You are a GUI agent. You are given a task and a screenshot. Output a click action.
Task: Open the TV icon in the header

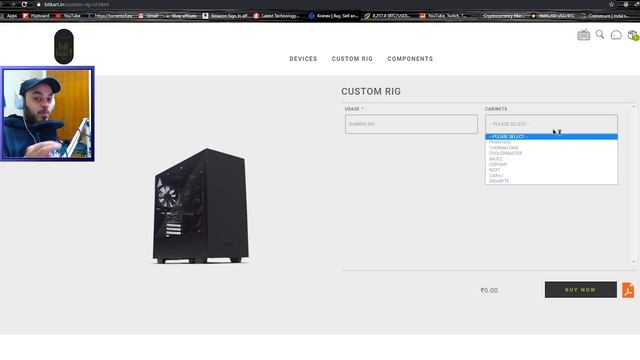[x=584, y=35]
